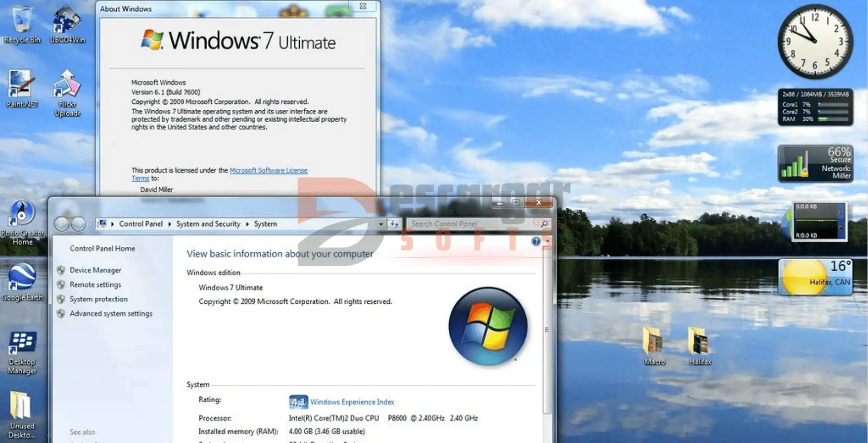Open the Macro folder on the desktop
Screen dimensions: 868x443
coord(654,345)
